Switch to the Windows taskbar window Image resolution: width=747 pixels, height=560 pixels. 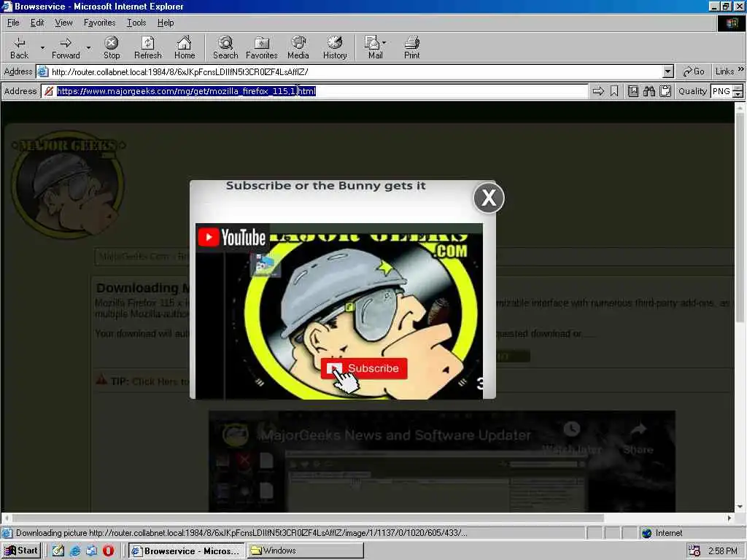click(305, 551)
